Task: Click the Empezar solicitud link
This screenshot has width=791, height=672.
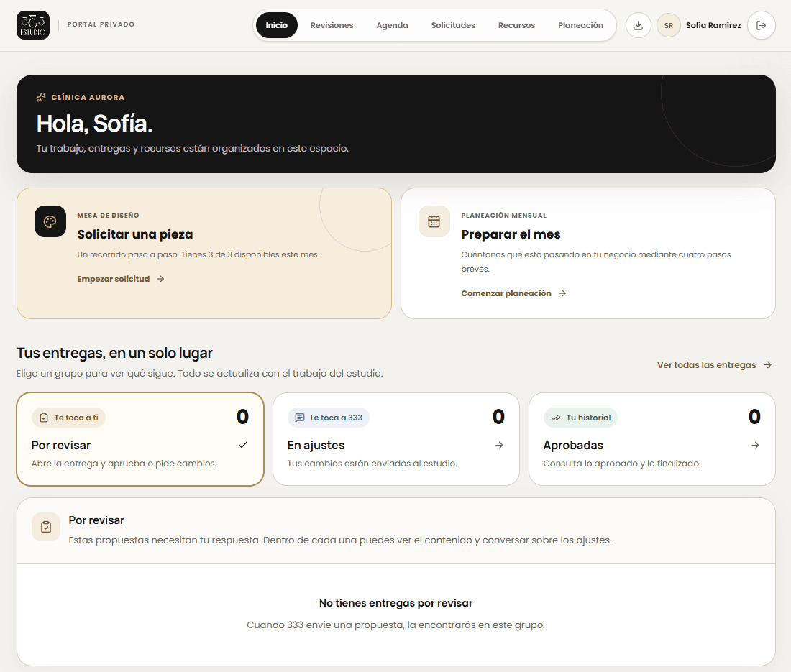Action: coord(121,279)
